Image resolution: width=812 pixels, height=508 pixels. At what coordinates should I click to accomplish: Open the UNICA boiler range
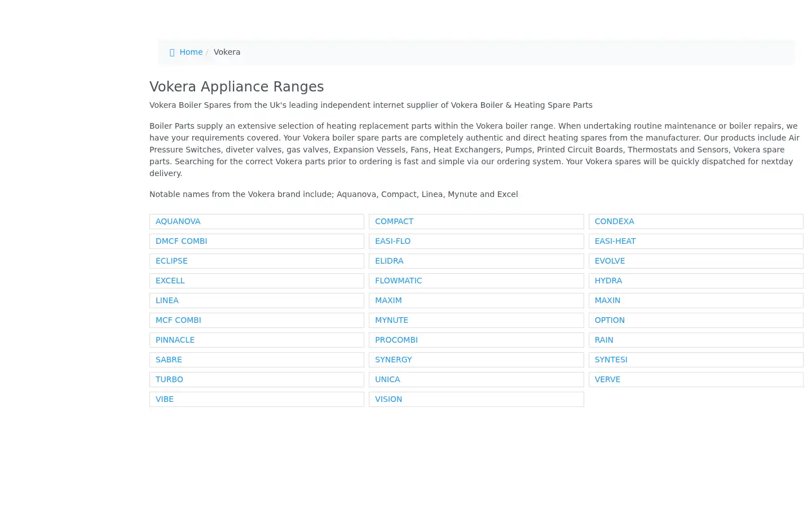click(x=476, y=379)
